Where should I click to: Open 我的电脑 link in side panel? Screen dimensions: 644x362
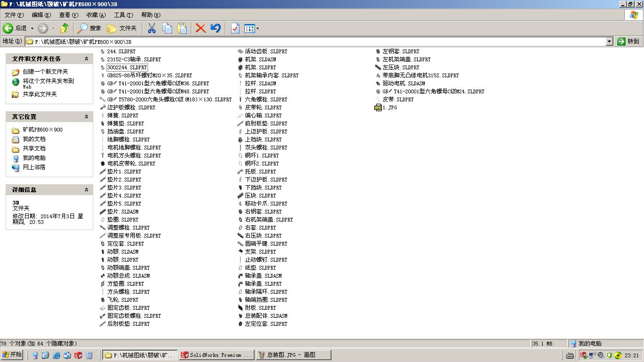[x=34, y=158]
